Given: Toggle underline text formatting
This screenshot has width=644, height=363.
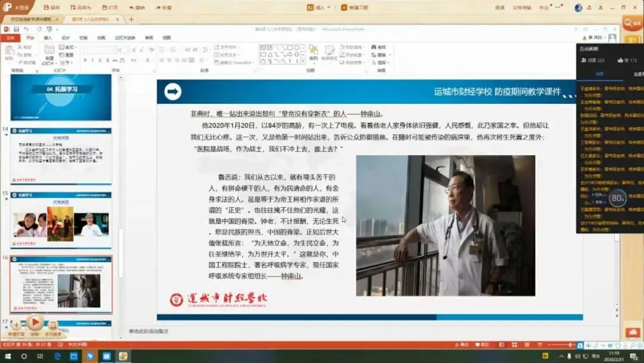Looking at the screenshot, I should (100, 60).
